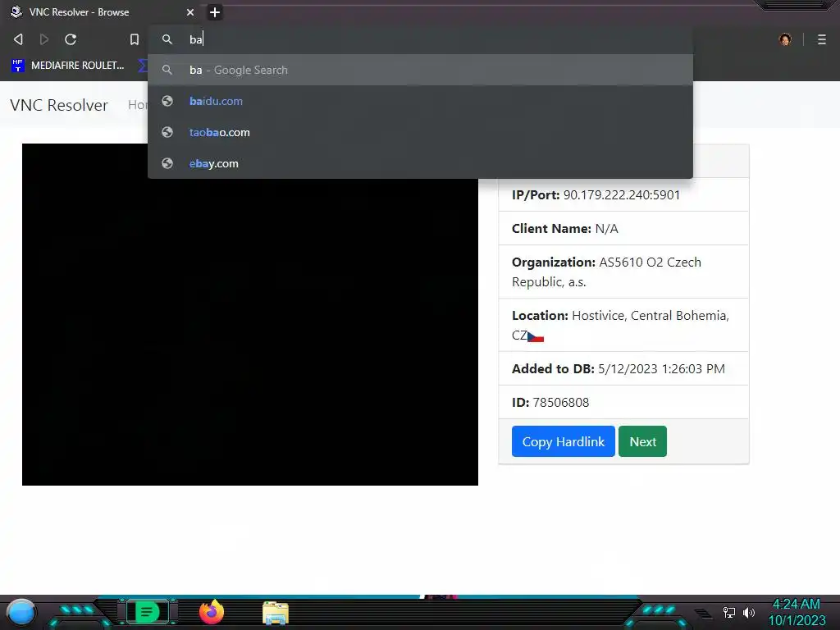Go back with the browser back arrow
The width and height of the screenshot is (840, 630).
click(x=18, y=39)
